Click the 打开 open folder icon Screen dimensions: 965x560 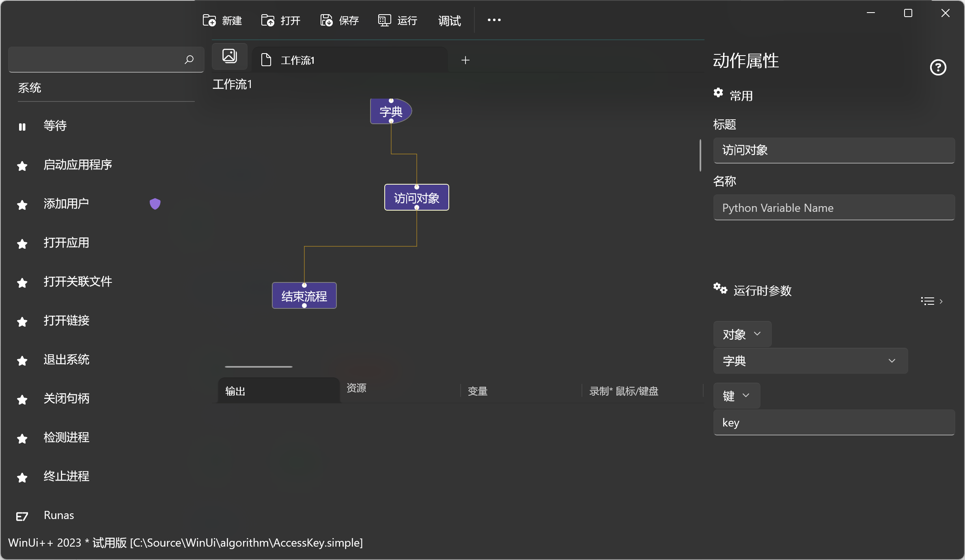coord(268,20)
